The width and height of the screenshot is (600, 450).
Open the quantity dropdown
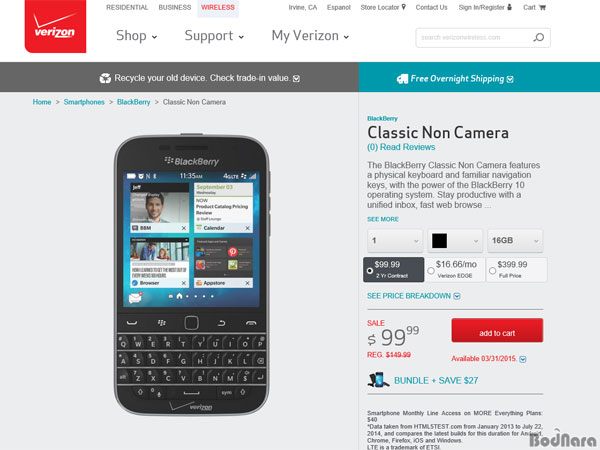(395, 240)
